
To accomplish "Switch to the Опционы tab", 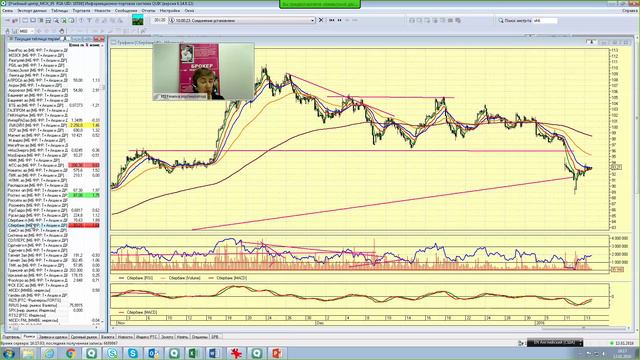I will [x=200, y=337].
